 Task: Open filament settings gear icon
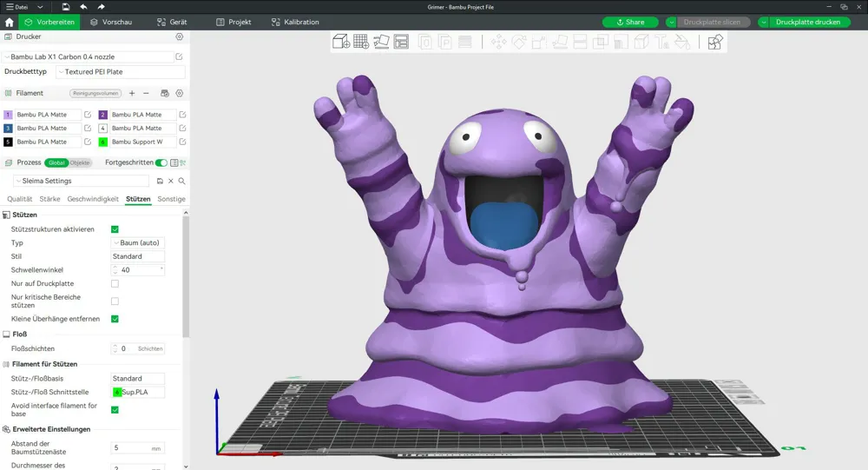coord(180,93)
